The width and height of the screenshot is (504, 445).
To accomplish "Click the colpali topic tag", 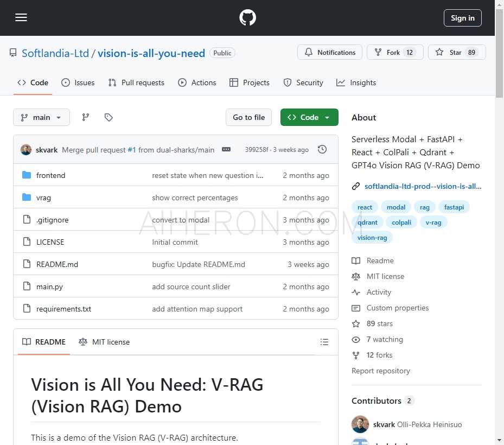I will [x=401, y=223].
